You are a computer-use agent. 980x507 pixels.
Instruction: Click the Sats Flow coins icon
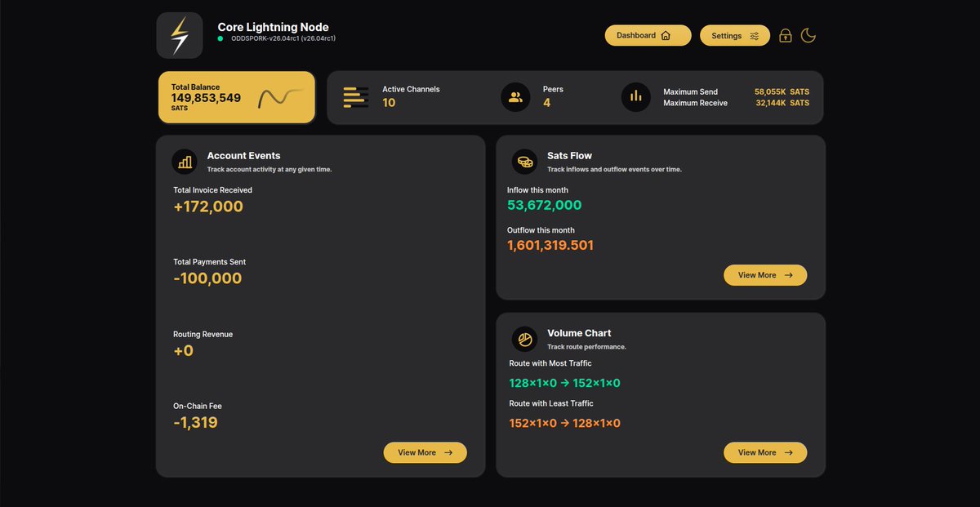[525, 162]
